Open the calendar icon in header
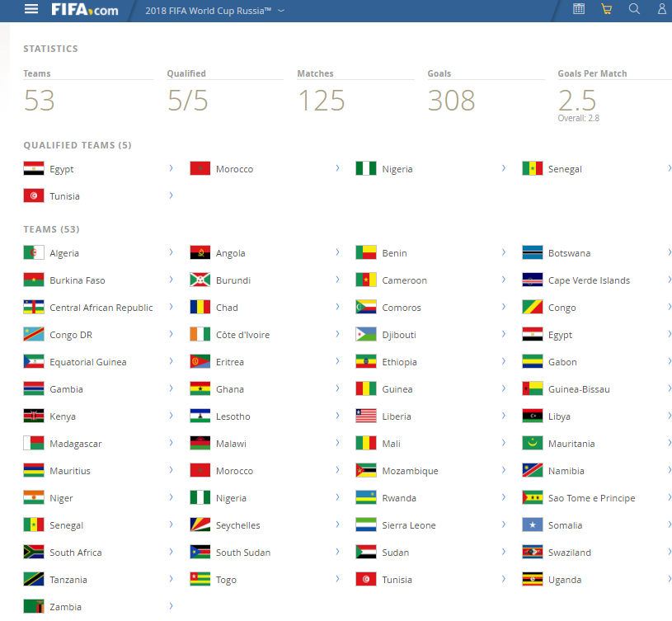The height and width of the screenshot is (621, 672). pyautogui.click(x=579, y=9)
